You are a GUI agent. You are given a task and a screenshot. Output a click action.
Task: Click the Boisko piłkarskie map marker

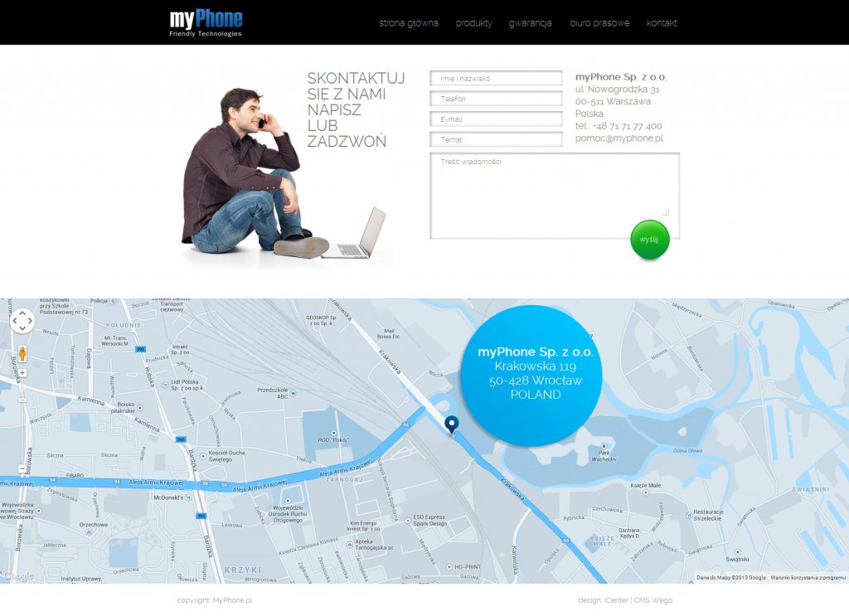(x=139, y=407)
